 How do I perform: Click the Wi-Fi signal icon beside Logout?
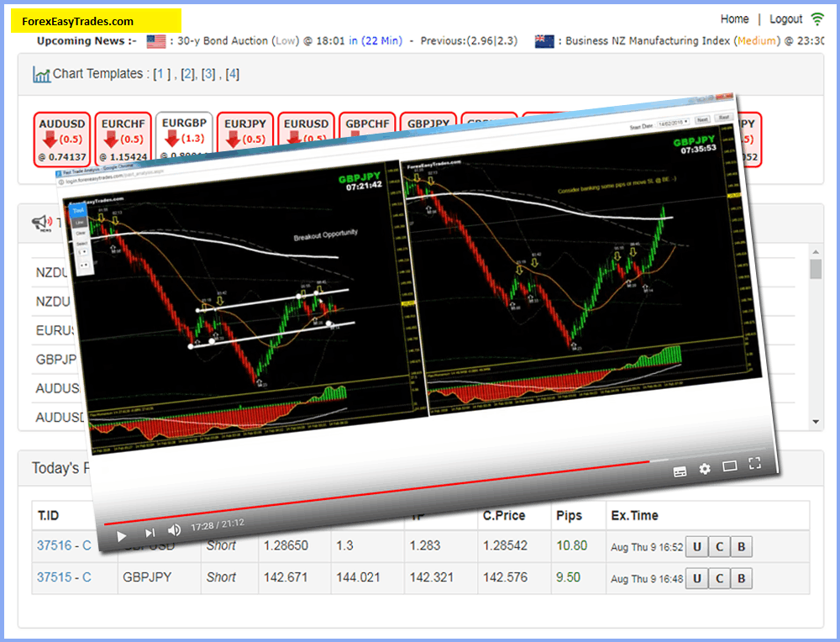[817, 18]
